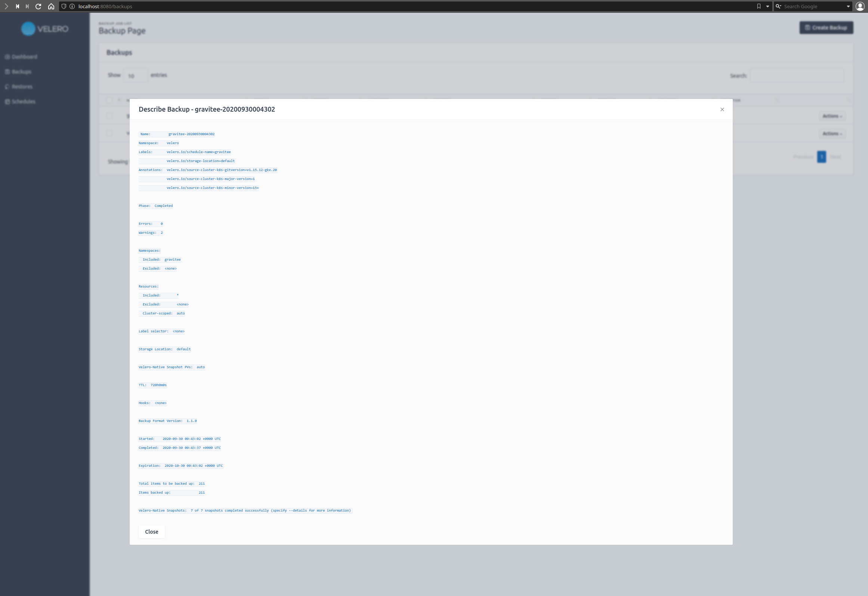The width and height of the screenshot is (868, 596).
Task: Click the Create Backup button
Action: pyautogui.click(x=826, y=28)
